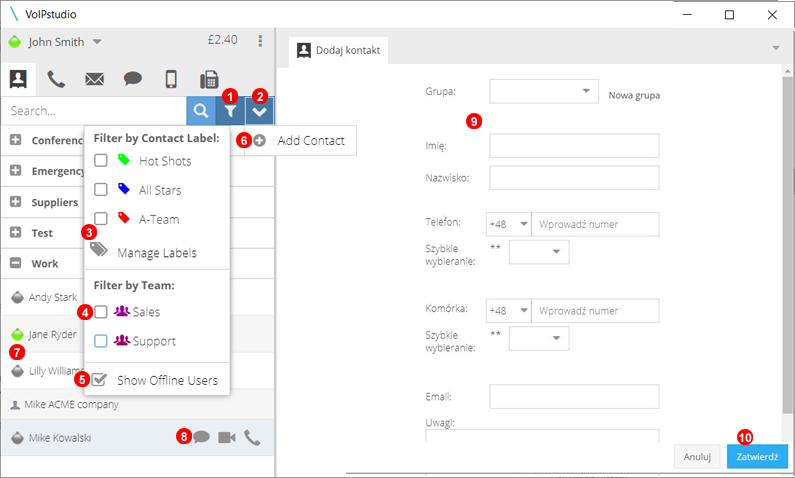795x478 pixels.
Task: Click the Manage Labels tag icon
Action: click(99, 249)
